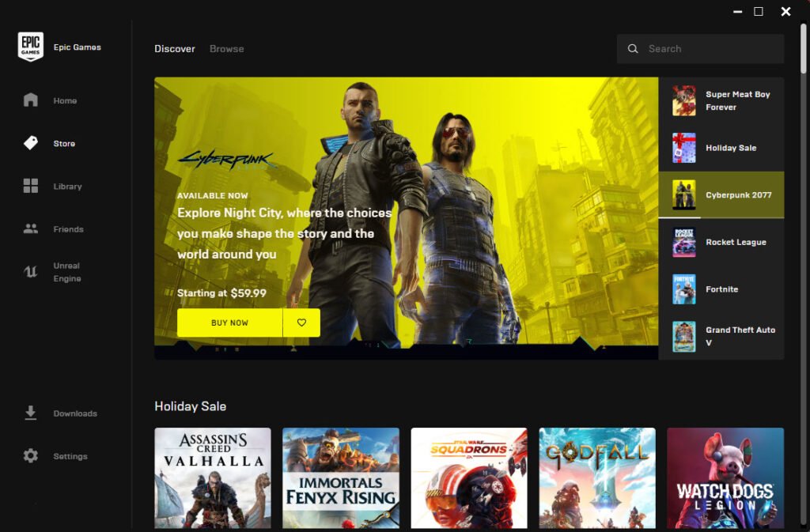Open the Holiday Sale section heading
Image resolution: width=810 pixels, height=532 pixels.
click(191, 406)
